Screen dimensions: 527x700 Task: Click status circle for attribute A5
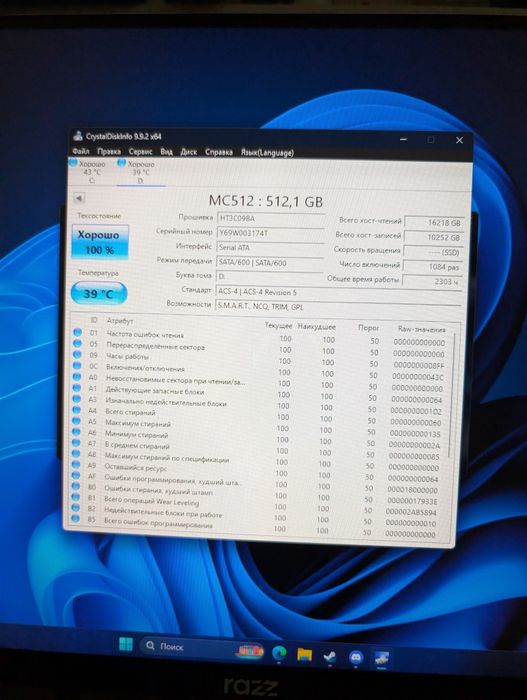pyautogui.click(x=76, y=421)
